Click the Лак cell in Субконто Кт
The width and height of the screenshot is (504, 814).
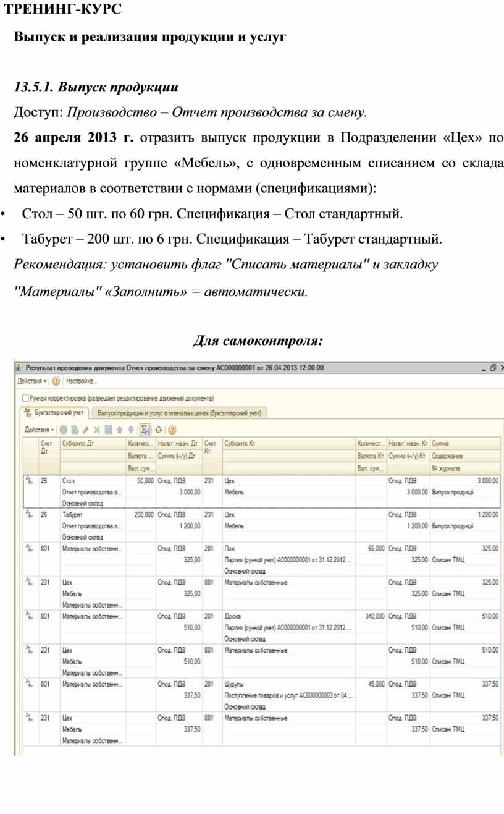click(288, 548)
